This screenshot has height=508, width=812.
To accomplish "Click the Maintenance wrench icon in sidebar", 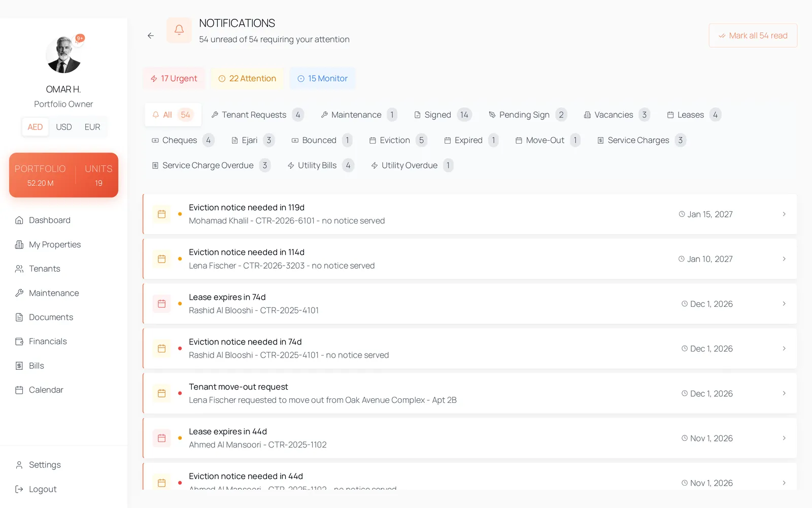I will click(x=19, y=293).
